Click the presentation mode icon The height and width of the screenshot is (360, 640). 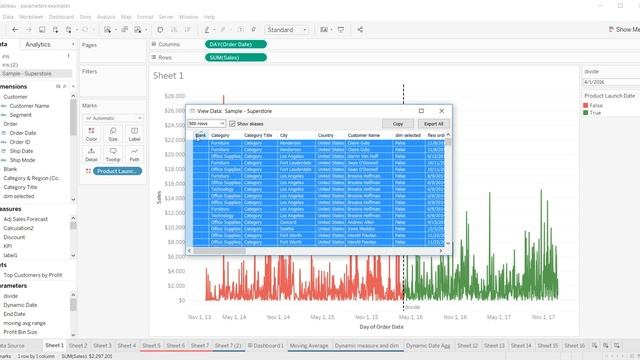341,30
